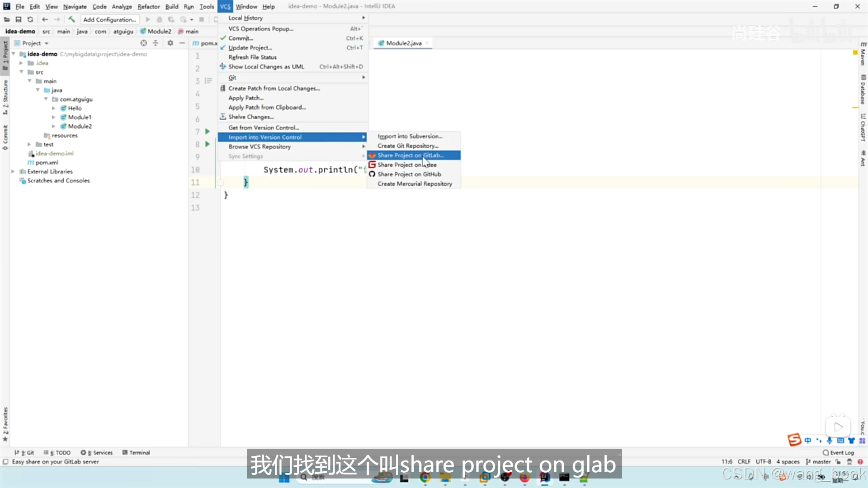Click the Sogou input method S logo
868x488 pixels.
coord(794,440)
